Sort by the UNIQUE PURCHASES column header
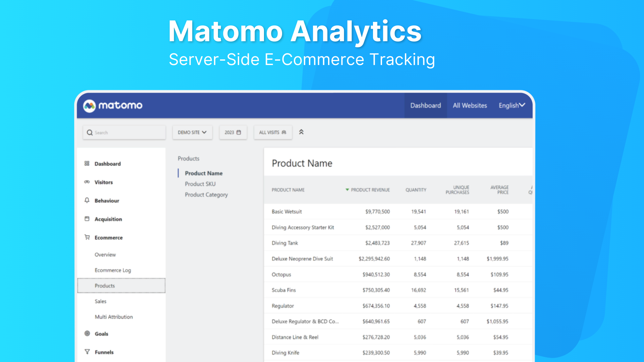Image resolution: width=644 pixels, height=362 pixels. coord(458,190)
